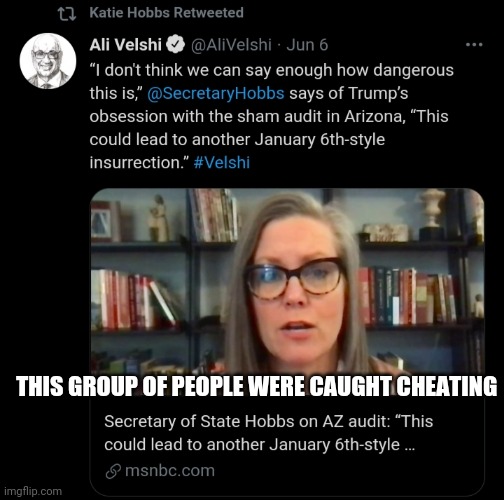Click the tweet text mentioning sham audit in Arizona

click(x=269, y=117)
